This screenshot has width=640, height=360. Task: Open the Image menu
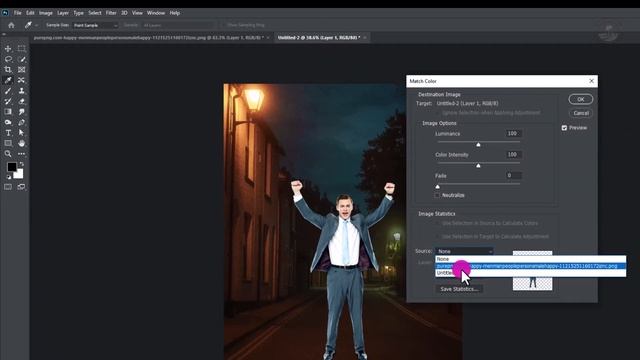46,13
